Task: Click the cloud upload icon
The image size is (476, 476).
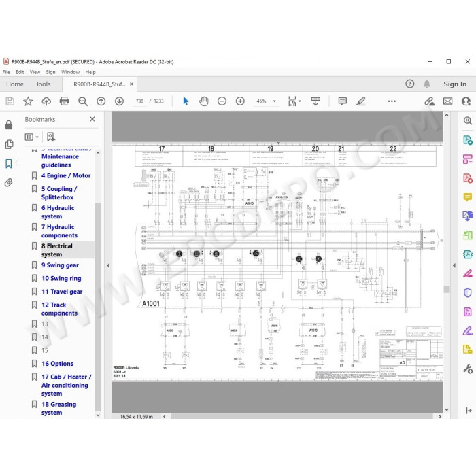Action: click(x=46, y=101)
